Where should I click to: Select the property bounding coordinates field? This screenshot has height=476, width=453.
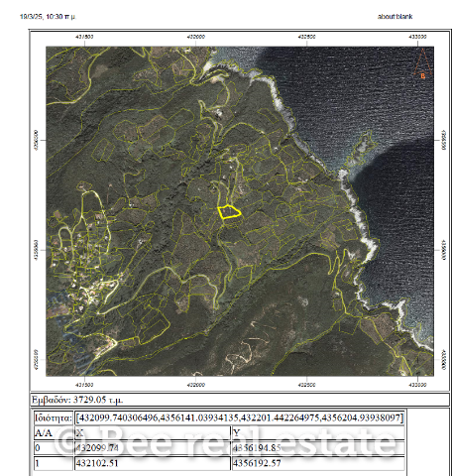240,417
